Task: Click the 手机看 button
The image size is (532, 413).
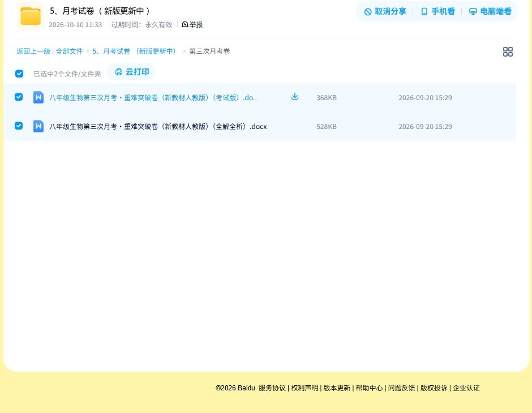Action: click(x=437, y=11)
